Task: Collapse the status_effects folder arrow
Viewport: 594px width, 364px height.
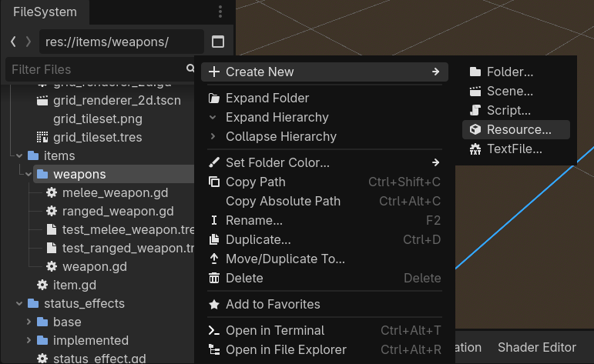Action: (x=19, y=303)
